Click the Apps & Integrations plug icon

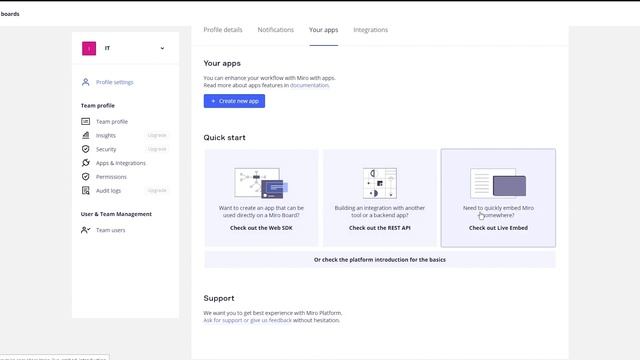pos(85,163)
